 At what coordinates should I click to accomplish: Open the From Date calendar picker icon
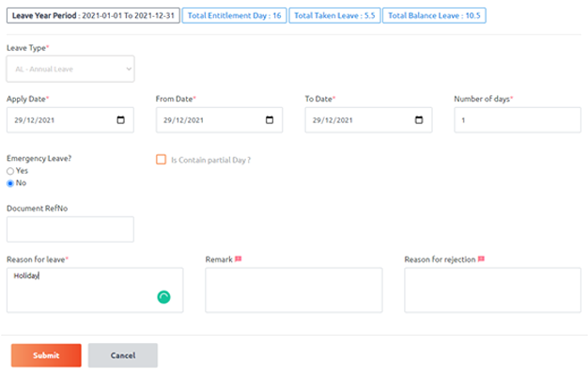point(270,120)
